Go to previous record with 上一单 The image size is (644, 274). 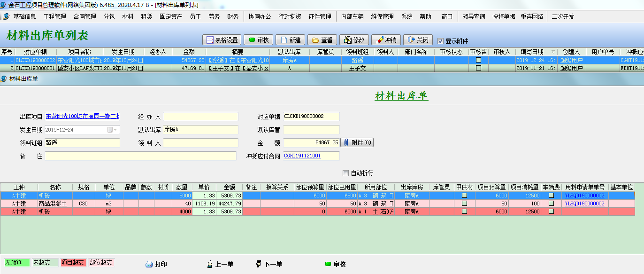220,264
